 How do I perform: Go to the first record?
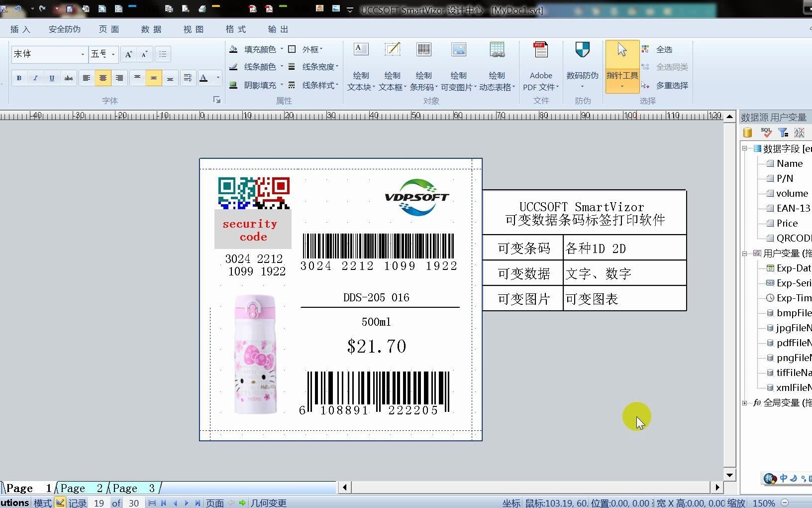164,503
